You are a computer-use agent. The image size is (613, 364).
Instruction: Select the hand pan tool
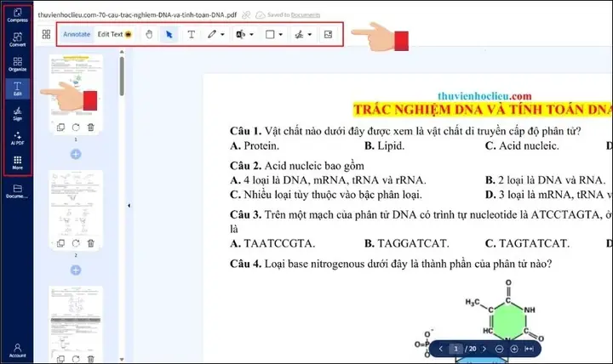point(149,34)
